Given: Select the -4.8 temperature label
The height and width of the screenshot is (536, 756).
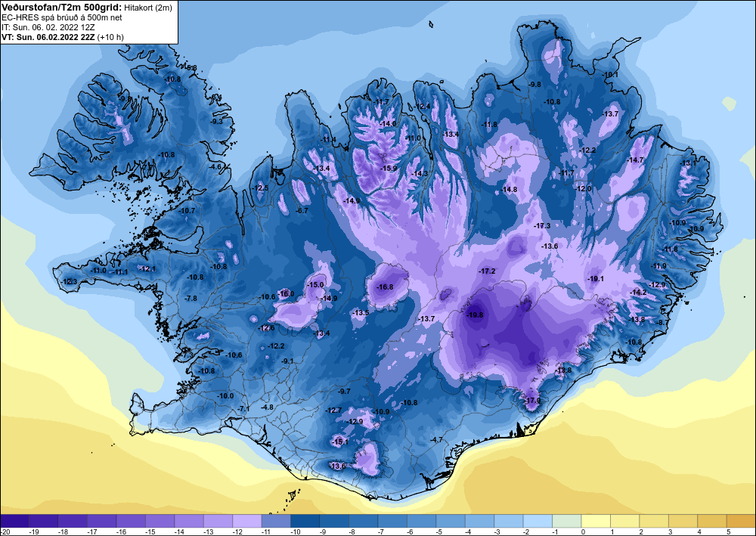Looking at the screenshot, I should point(267,407).
